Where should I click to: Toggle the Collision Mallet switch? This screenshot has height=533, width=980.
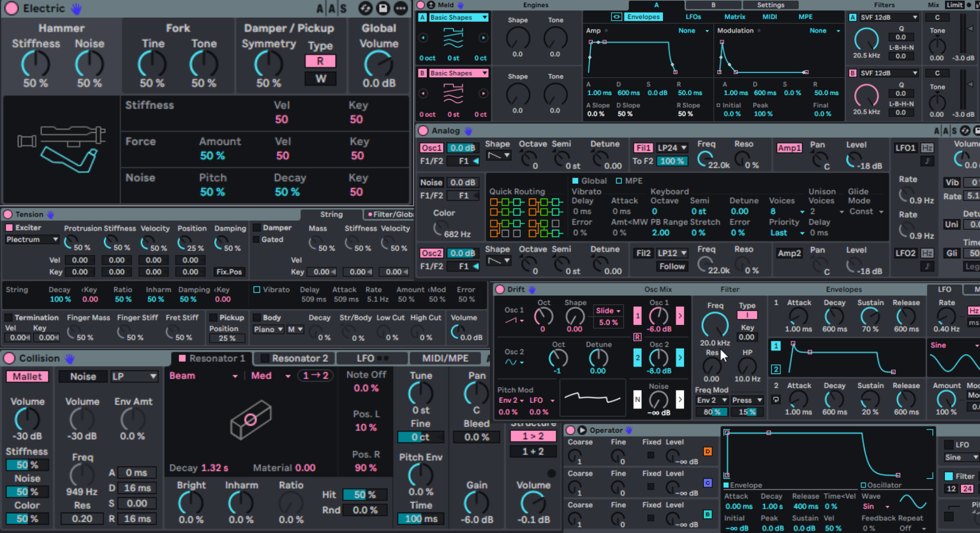(x=27, y=377)
